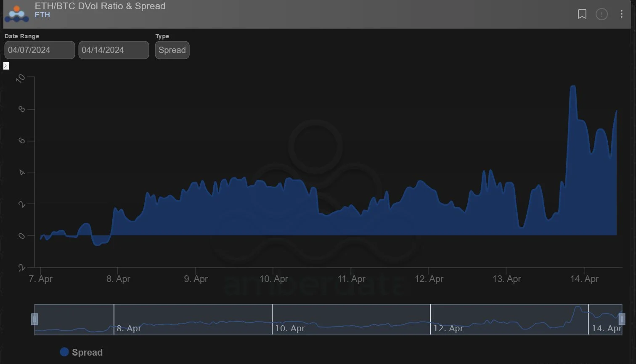Grab the left range navigator handle
The height and width of the screenshot is (364, 636).
(34, 319)
